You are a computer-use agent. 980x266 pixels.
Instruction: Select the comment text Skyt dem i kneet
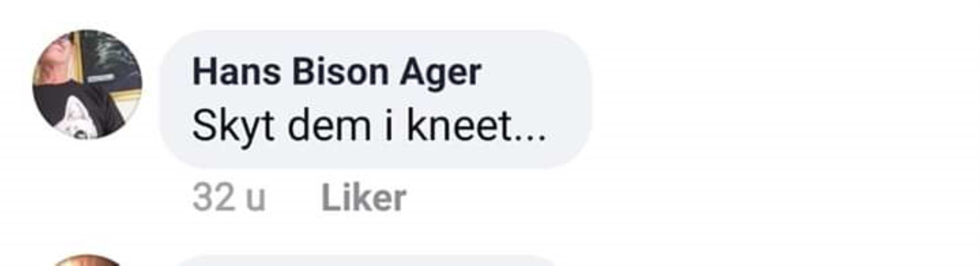pos(369,126)
